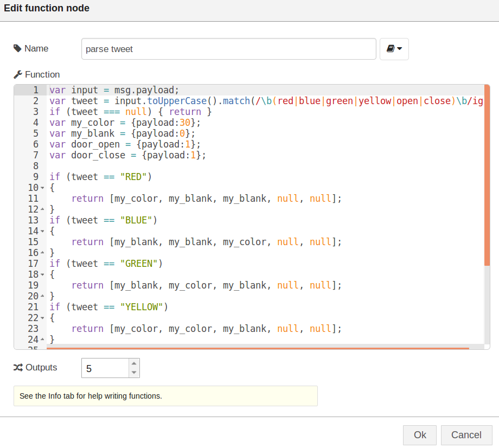The width and height of the screenshot is (499, 448).
Task: Decrease the Outputs count with down arrow
Action: pyautogui.click(x=134, y=373)
